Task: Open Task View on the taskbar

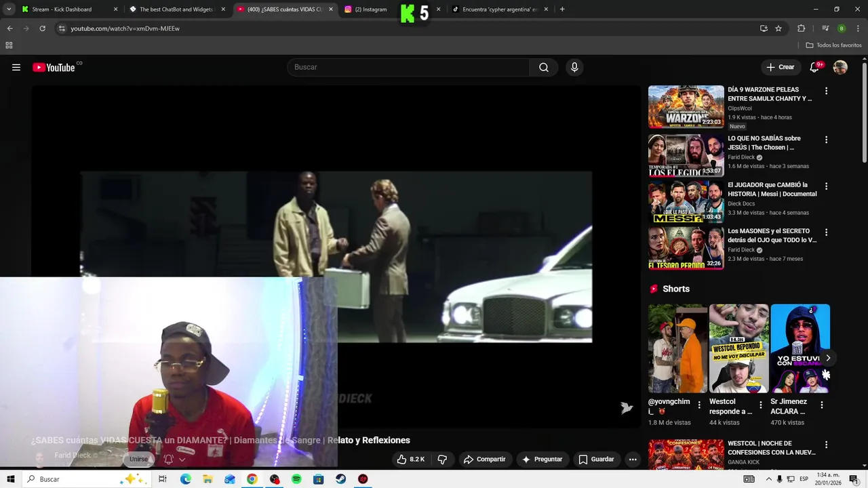Action: 163,479
